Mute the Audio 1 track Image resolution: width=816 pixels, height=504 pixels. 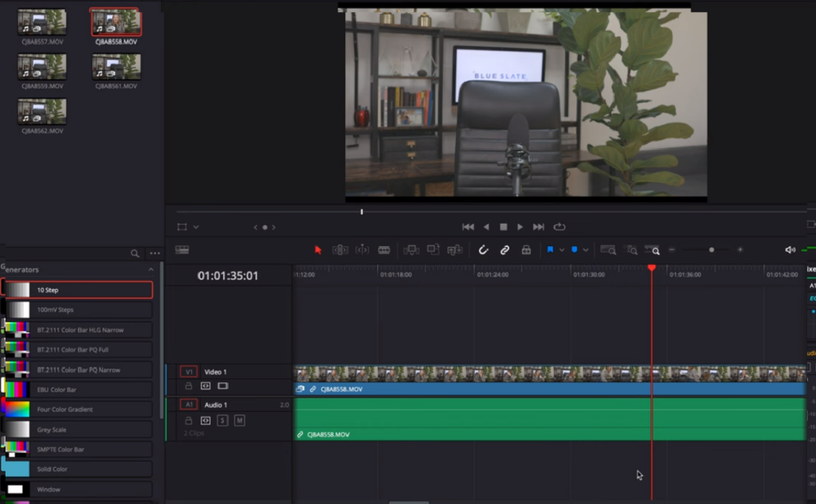[x=240, y=420]
